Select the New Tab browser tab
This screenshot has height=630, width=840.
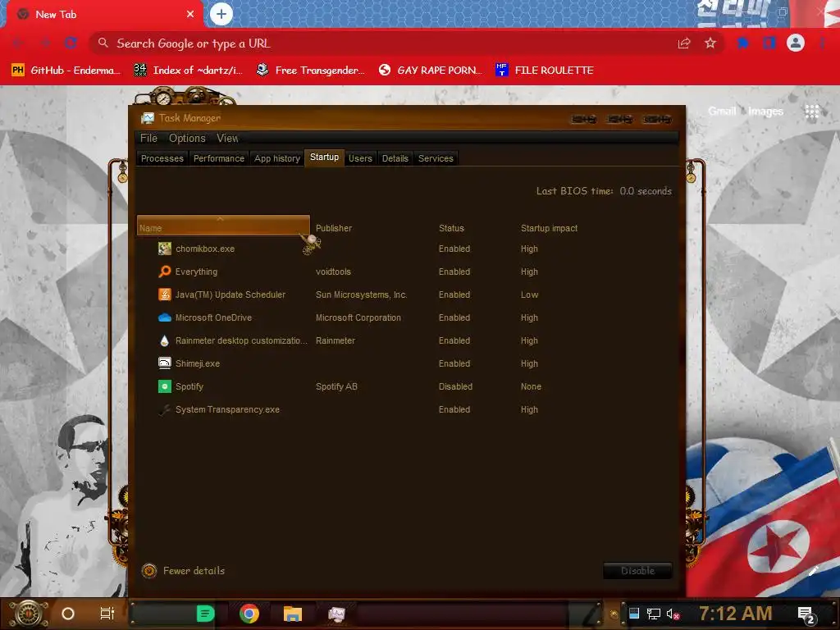coord(103,15)
